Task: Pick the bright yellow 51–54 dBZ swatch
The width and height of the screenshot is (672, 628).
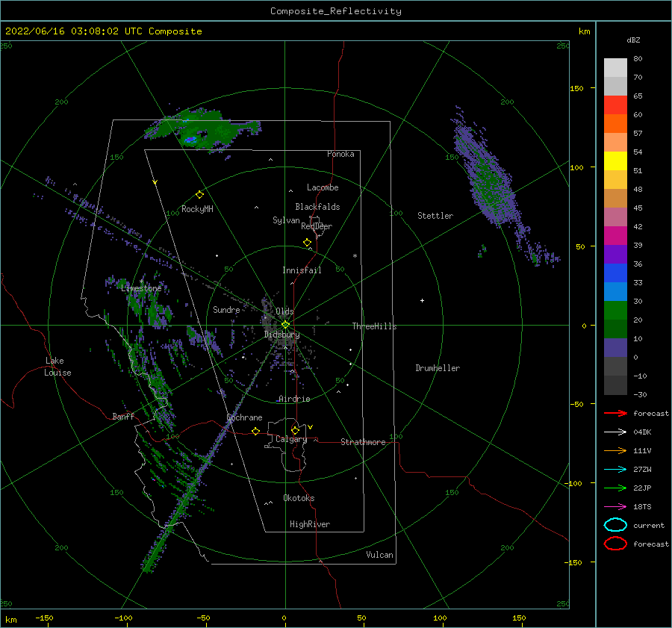Action: coord(615,161)
